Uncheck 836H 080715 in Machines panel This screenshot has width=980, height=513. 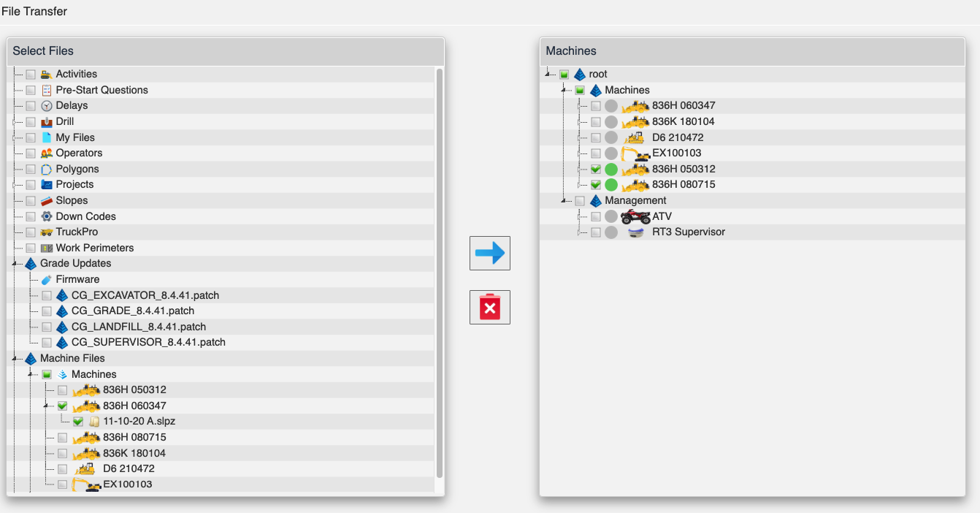596,184
